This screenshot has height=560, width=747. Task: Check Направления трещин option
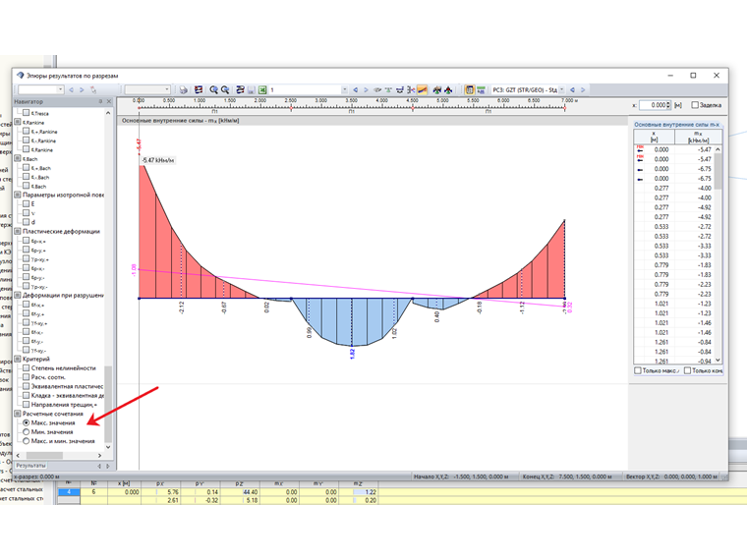coord(27,405)
